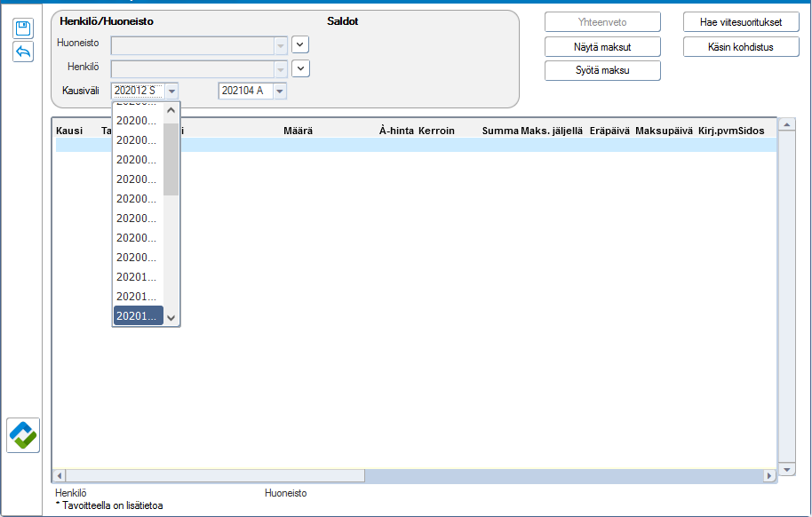Image resolution: width=812 pixels, height=517 pixels.
Task: Click the table's vertical scroll down arrow
Action: click(786, 469)
